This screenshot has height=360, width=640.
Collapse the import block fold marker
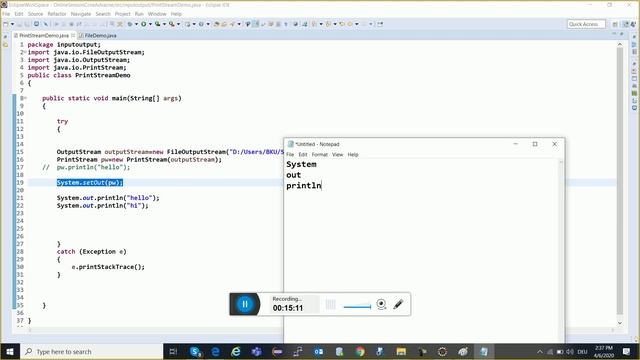[x=25, y=52]
